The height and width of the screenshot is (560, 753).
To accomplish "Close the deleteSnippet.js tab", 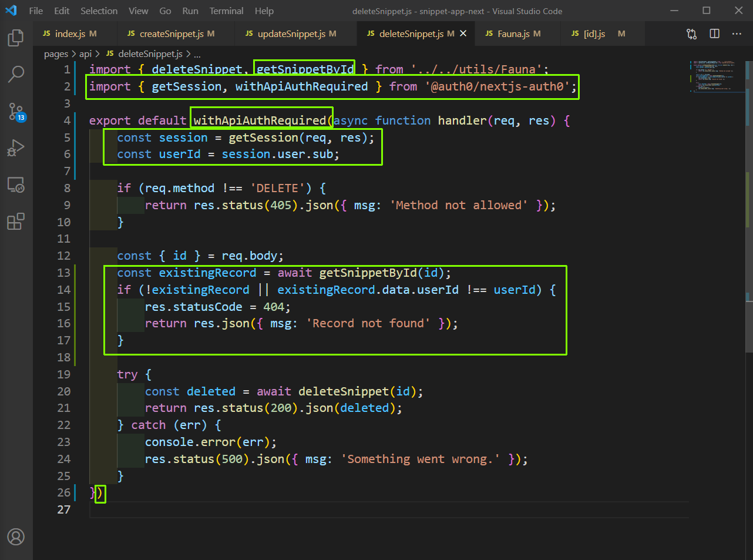I will pyautogui.click(x=463, y=33).
